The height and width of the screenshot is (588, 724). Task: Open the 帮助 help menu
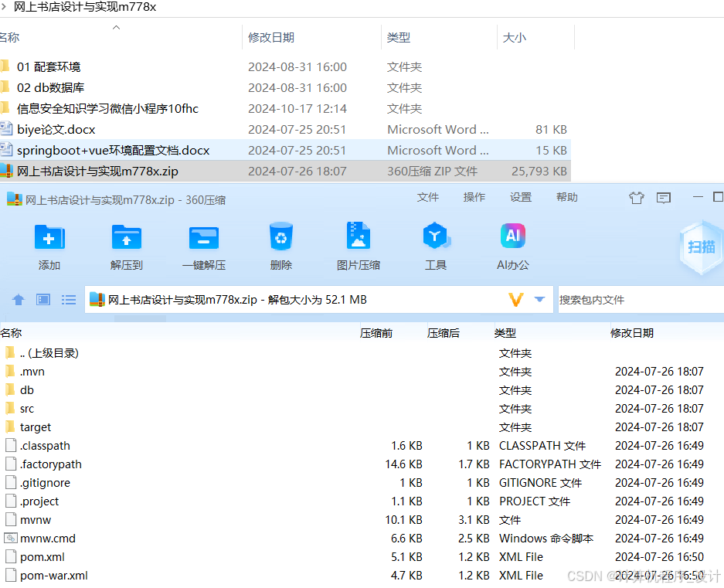(566, 197)
